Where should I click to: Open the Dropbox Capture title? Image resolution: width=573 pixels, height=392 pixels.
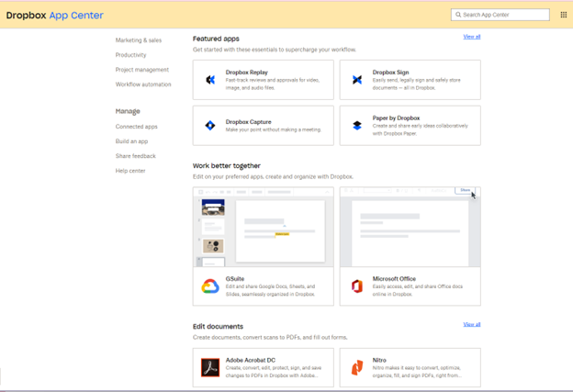249,122
